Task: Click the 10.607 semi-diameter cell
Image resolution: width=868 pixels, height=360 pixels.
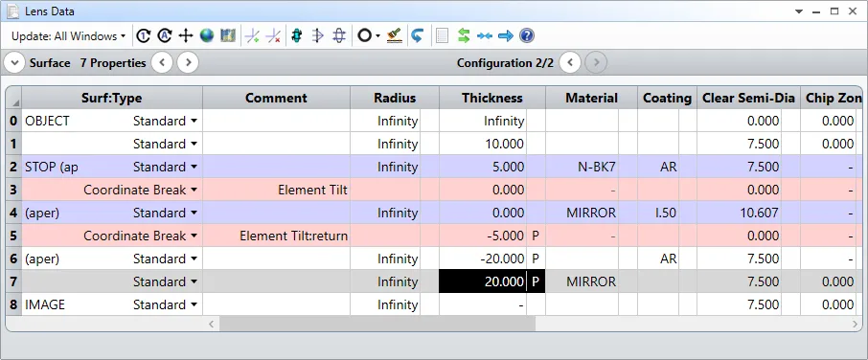Action: [739, 213]
